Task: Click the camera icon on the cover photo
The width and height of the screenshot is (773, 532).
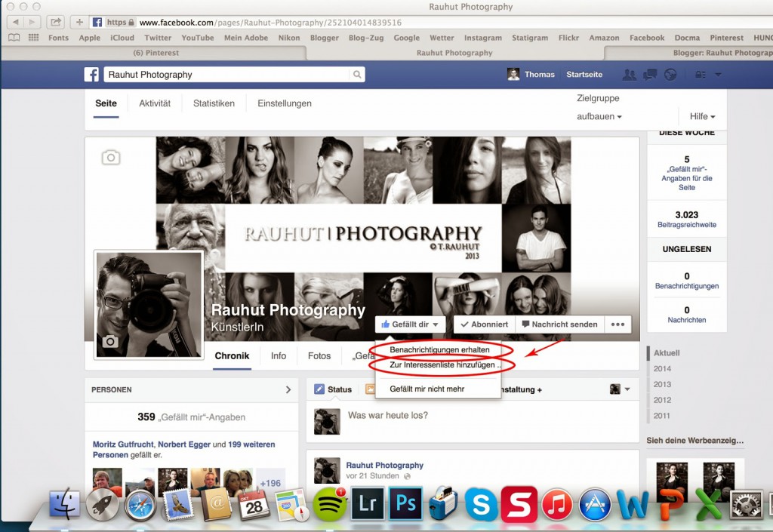Action: click(x=111, y=158)
